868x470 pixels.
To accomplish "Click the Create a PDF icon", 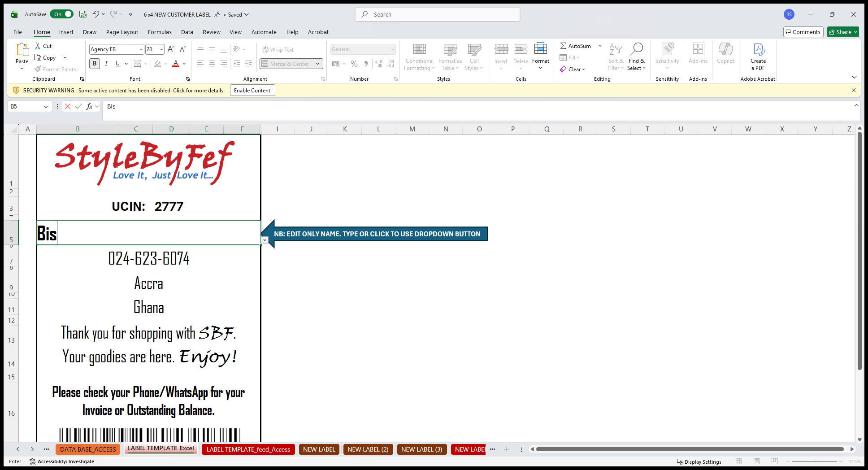I will coord(758,49).
